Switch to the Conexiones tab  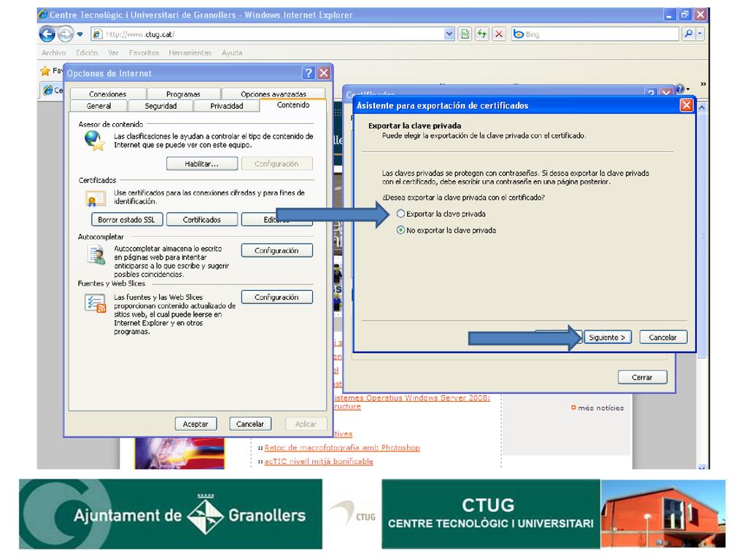(x=108, y=94)
